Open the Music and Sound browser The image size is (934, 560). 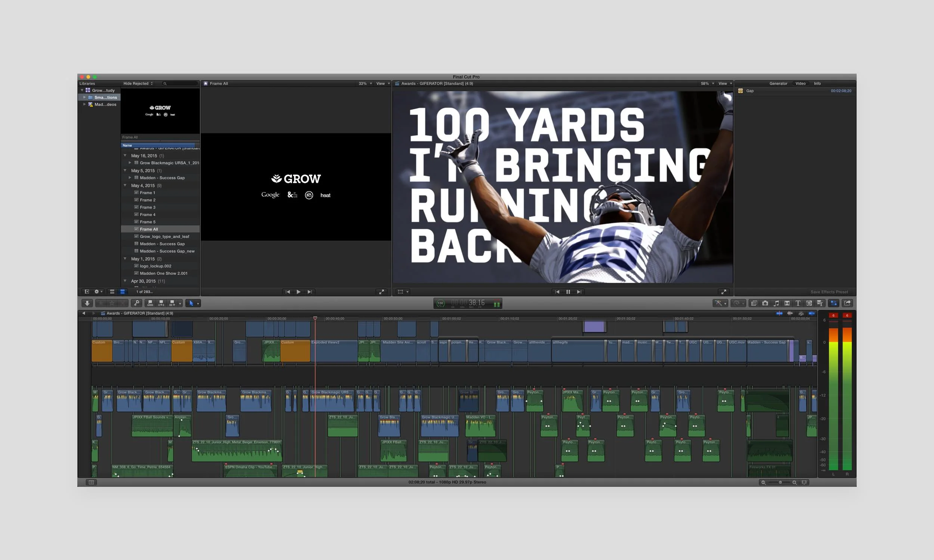(x=776, y=303)
